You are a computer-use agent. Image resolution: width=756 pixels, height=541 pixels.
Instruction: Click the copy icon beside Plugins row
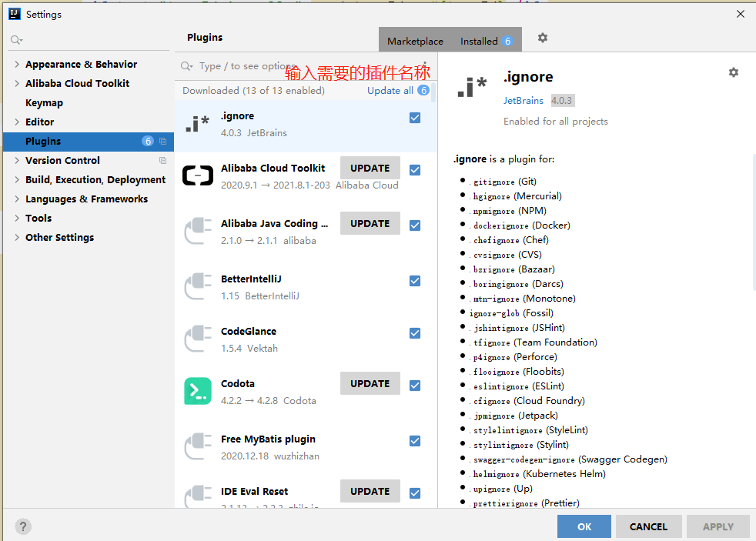(x=163, y=141)
